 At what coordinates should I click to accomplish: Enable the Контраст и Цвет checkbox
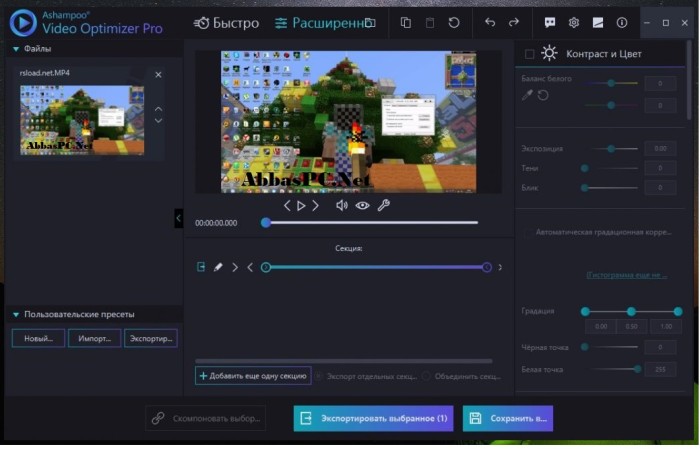click(x=529, y=54)
